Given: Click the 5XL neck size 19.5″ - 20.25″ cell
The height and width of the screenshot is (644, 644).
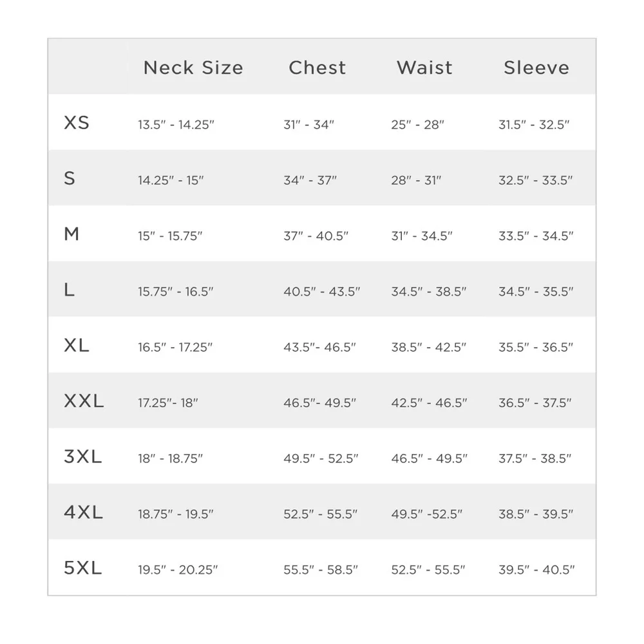Looking at the screenshot, I should (x=178, y=570).
